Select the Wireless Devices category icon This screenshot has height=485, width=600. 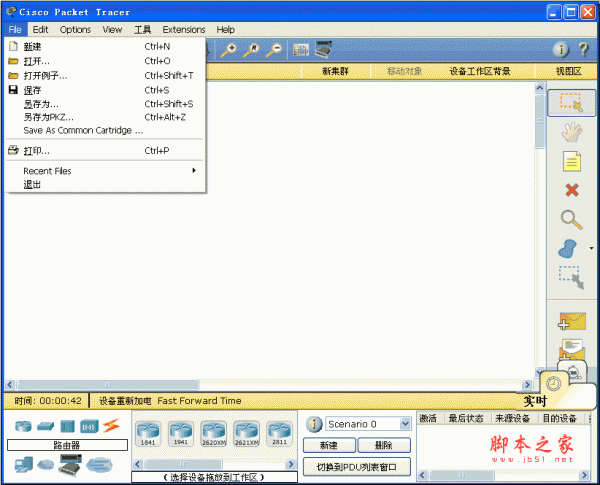[x=89, y=426]
